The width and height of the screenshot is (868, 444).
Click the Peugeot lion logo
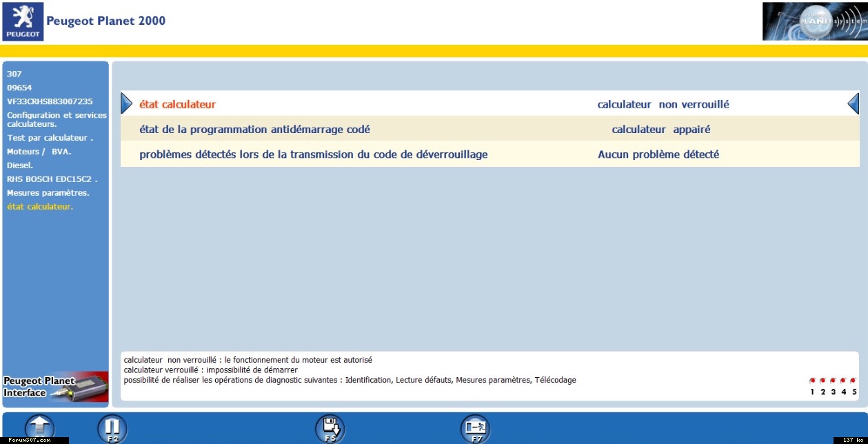coord(23,21)
